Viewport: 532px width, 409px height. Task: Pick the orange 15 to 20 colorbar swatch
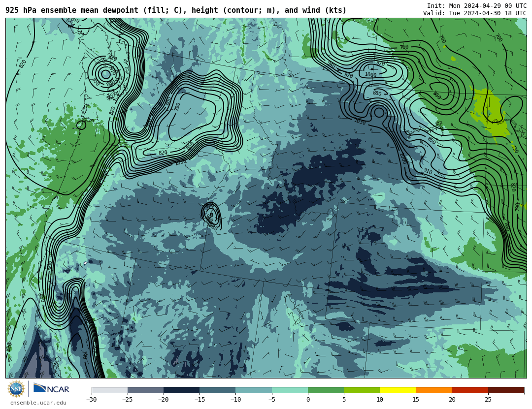[434, 390]
